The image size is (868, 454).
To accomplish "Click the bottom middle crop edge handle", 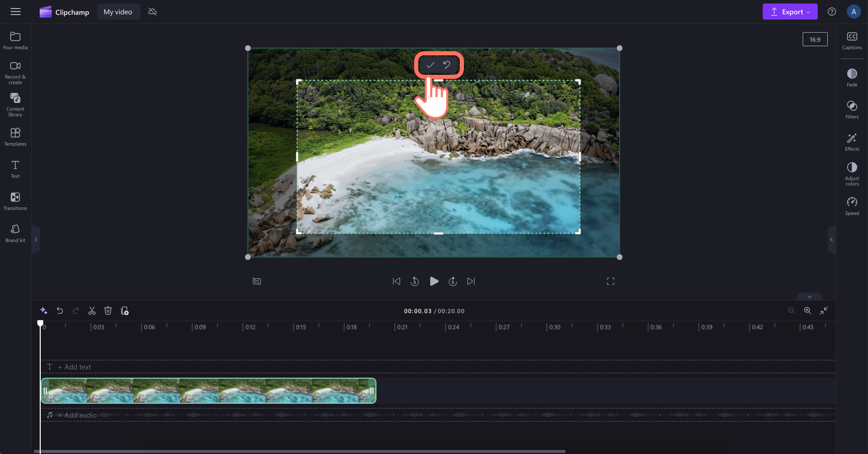I will 438,233.
